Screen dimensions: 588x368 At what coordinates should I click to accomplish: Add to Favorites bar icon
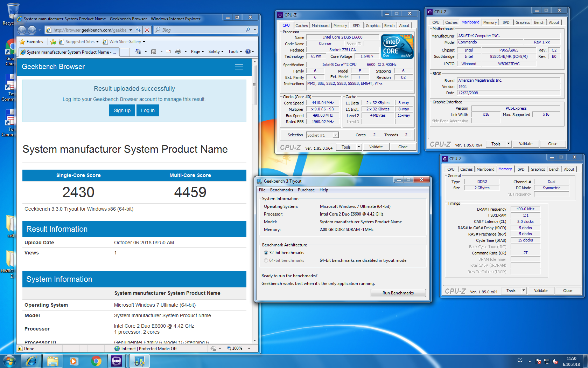point(53,42)
